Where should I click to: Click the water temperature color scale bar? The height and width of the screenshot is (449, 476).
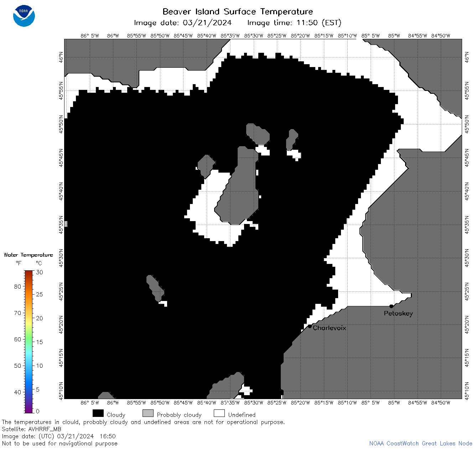point(29,342)
